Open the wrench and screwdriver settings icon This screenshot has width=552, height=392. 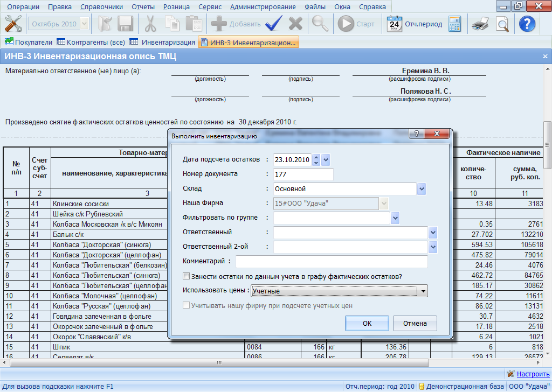pyautogui.click(x=13, y=24)
